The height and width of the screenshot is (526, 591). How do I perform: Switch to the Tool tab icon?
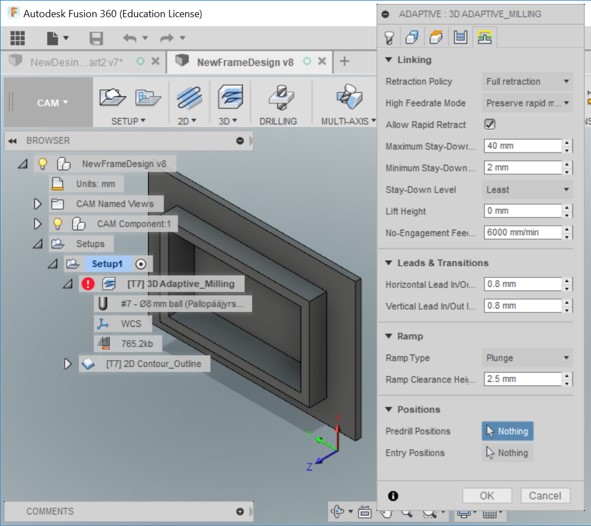click(389, 37)
